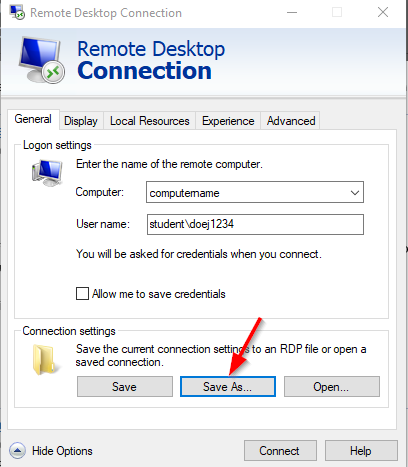The width and height of the screenshot is (408, 467).
Task: Click the Remote Desktop title bar icon
Action: coord(17,12)
